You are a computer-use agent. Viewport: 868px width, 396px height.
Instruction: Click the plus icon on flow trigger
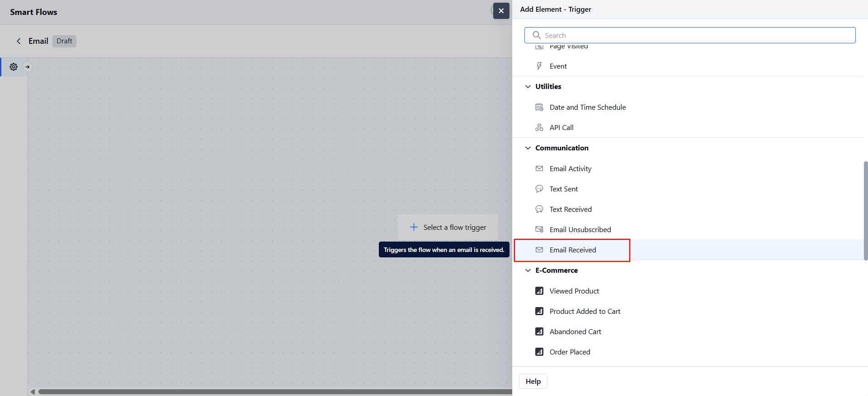pos(414,227)
